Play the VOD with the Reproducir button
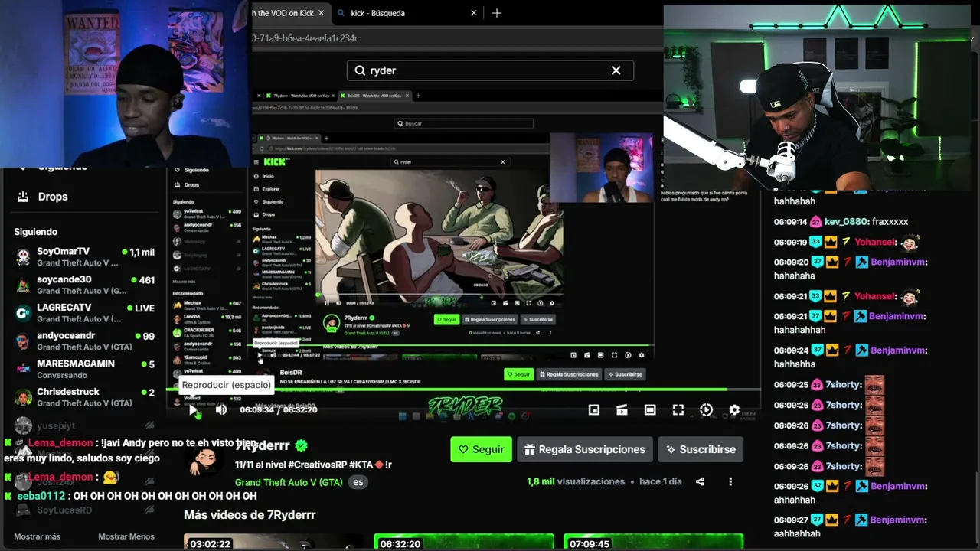980x551 pixels. click(x=193, y=410)
